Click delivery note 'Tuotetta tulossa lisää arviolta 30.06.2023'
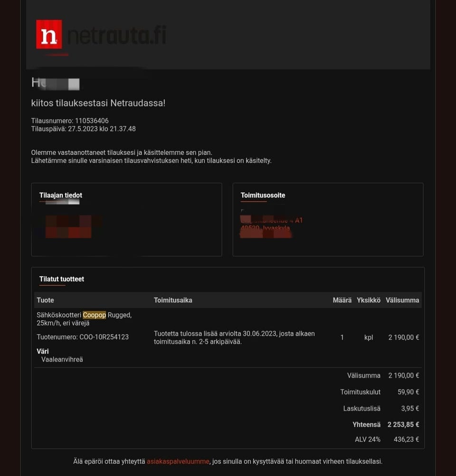This screenshot has width=456, height=476. (x=215, y=334)
